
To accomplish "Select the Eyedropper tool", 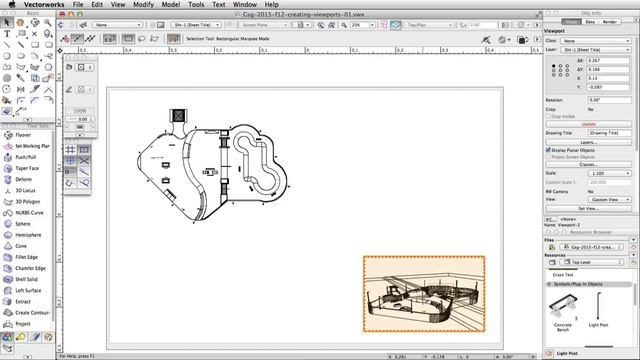I will tap(20, 78).
